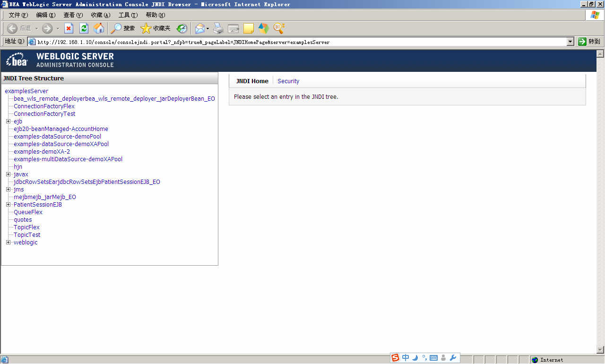Image resolution: width=605 pixels, height=364 pixels.
Task: Switch to the Security tab
Action: pyautogui.click(x=288, y=81)
